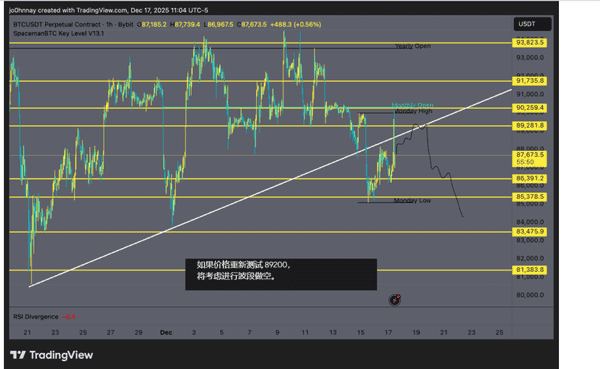This screenshot has height=369, width=600.
Task: Click the 13 date on time axis
Action: coord(333,333)
